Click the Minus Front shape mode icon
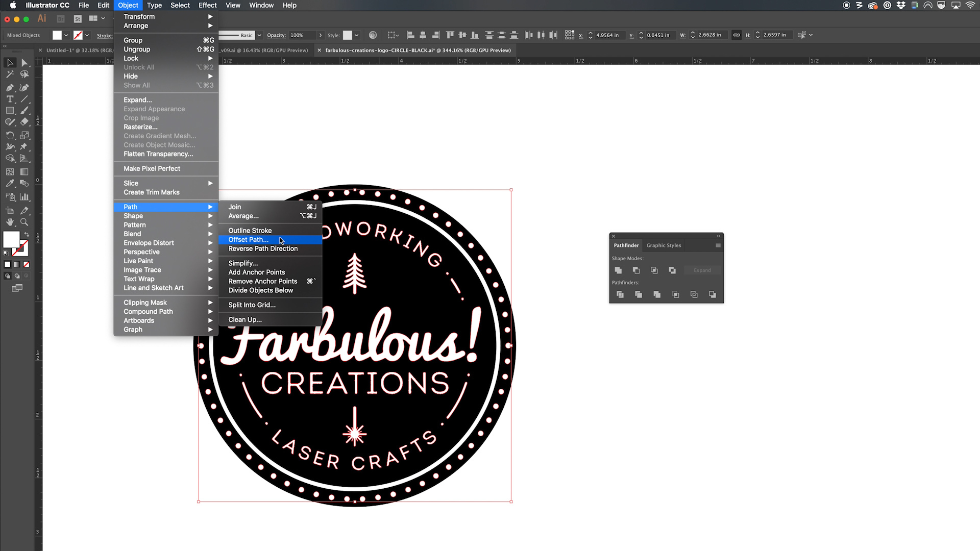Viewport: 980px width, 551px height. tap(636, 270)
